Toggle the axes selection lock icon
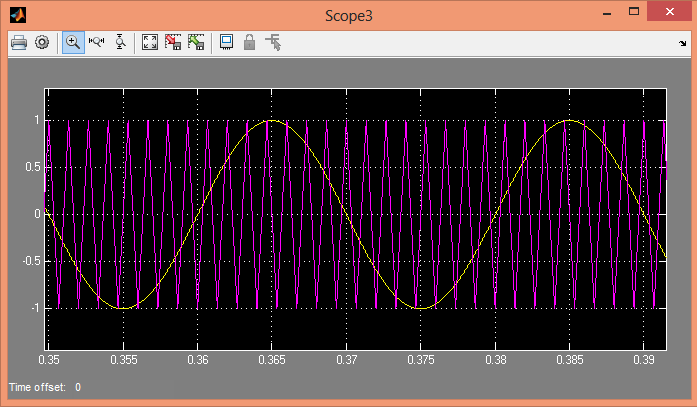Image resolution: width=697 pixels, height=407 pixels. (249, 42)
